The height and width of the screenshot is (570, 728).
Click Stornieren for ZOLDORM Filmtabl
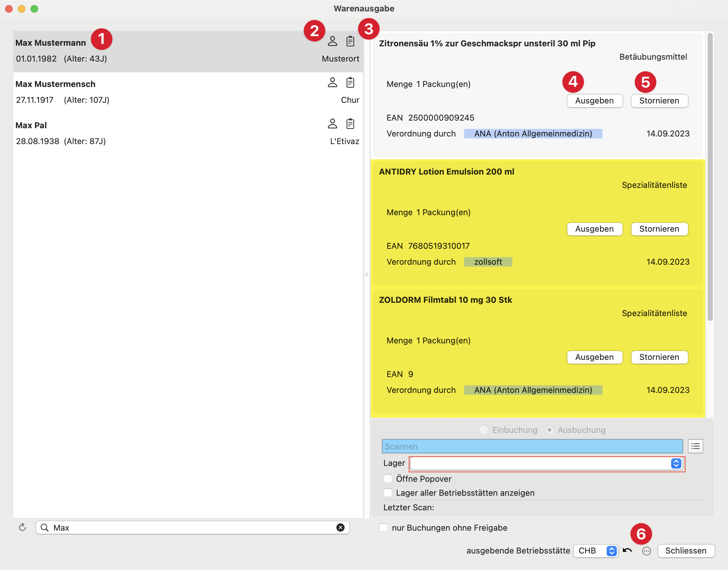tap(659, 357)
